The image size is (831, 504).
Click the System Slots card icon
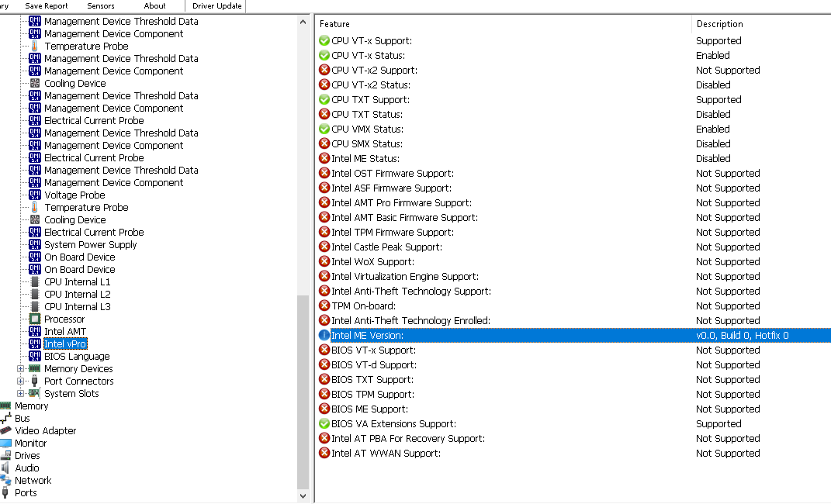[x=35, y=393]
